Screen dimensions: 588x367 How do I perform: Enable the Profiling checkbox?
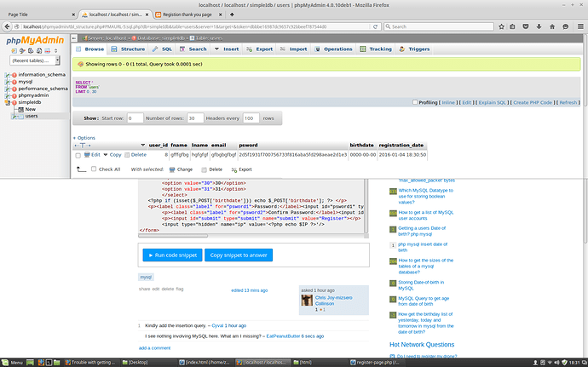[415, 102]
